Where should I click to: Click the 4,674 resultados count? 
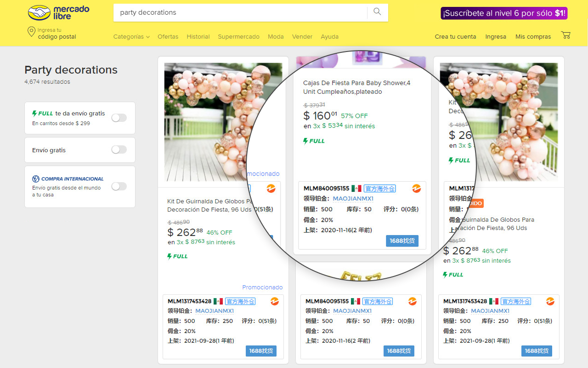tap(47, 82)
